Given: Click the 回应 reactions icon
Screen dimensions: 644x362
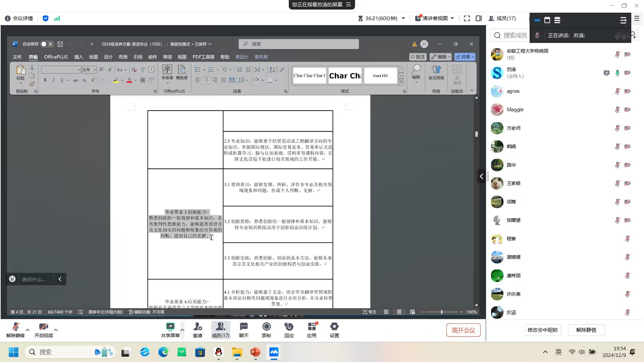Looking at the screenshot, I should pyautogui.click(x=289, y=330).
